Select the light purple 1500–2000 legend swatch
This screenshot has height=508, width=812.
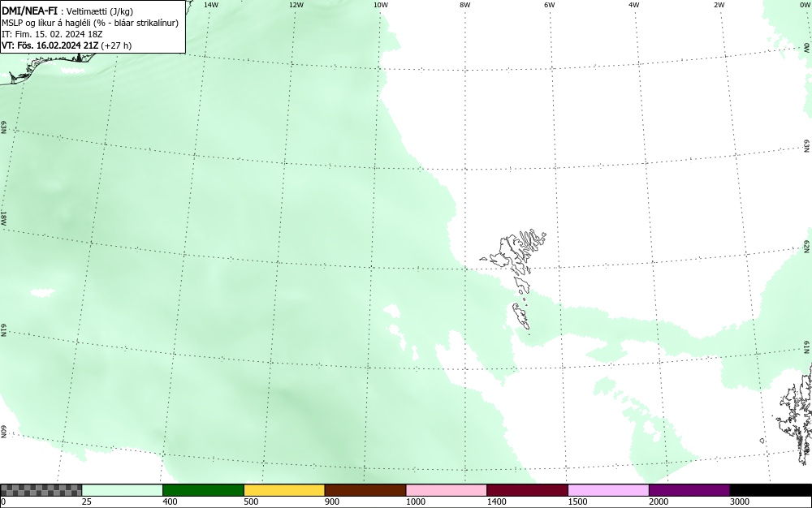pyautogui.click(x=608, y=490)
